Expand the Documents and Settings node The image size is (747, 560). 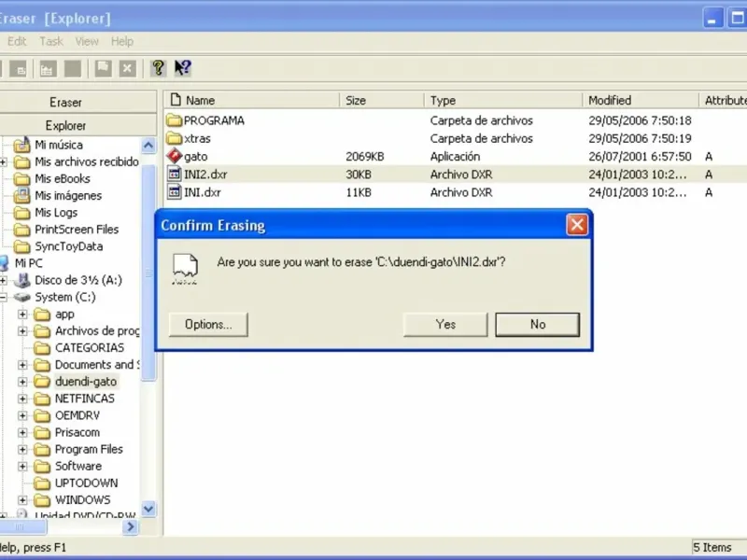point(22,365)
